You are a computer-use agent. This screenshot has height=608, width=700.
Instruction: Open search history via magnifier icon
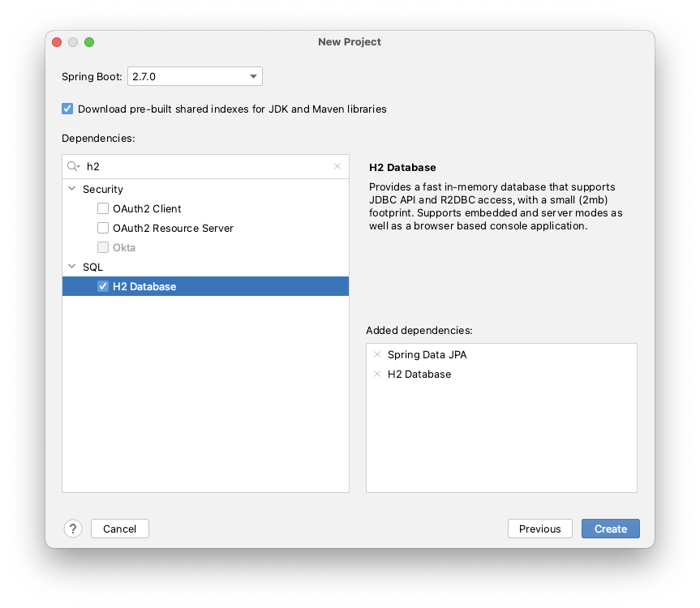coord(74,166)
